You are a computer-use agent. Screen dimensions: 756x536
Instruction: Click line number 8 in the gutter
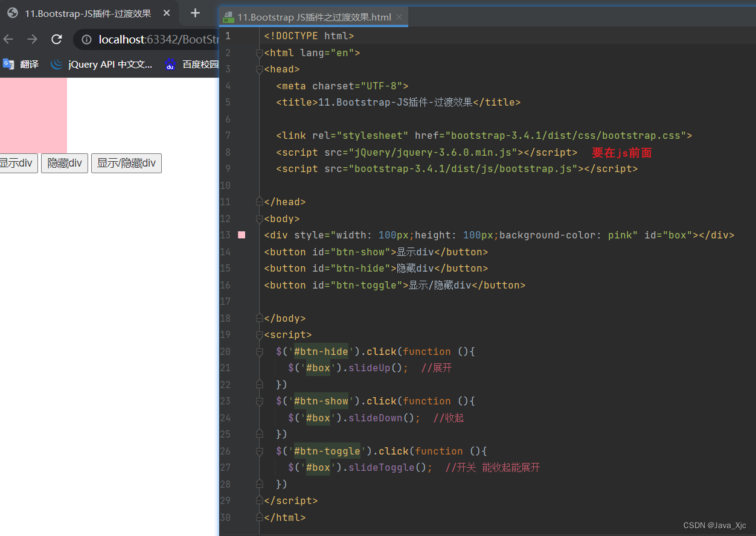click(x=228, y=152)
